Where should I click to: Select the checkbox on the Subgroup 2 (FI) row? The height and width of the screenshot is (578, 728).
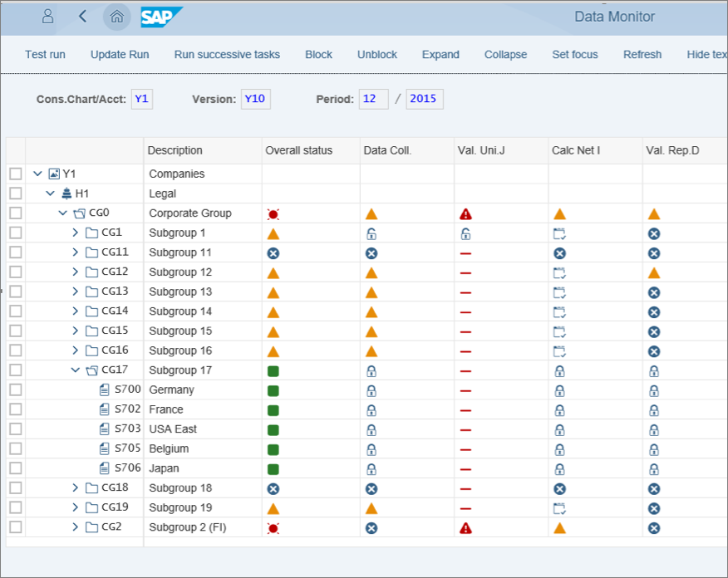[14, 527]
